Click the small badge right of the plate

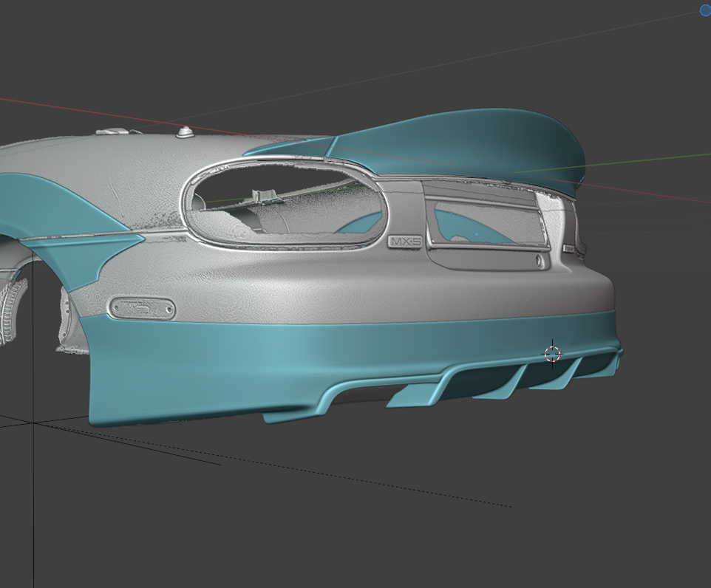pos(569,249)
